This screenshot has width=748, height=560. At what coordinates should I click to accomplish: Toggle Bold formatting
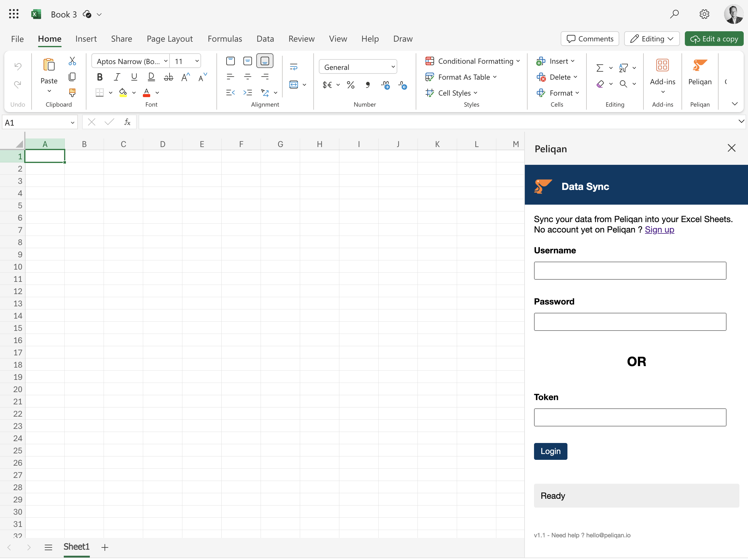click(x=99, y=77)
